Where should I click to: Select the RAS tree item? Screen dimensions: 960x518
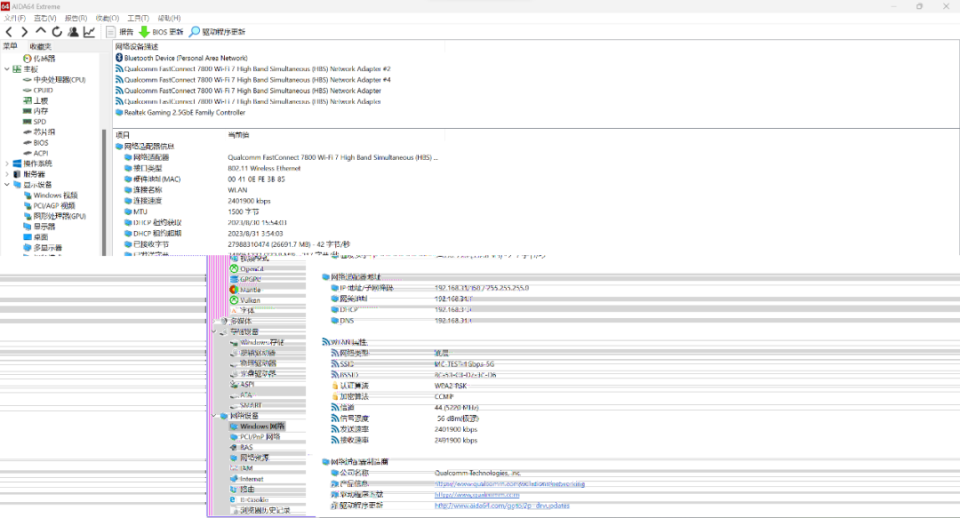[x=242, y=448]
